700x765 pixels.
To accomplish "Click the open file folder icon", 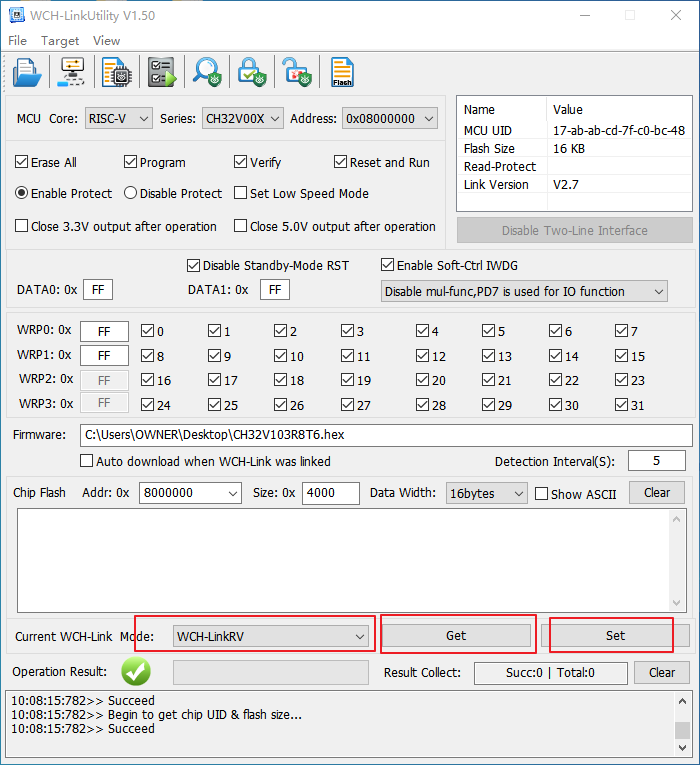I will pyautogui.click(x=27, y=72).
